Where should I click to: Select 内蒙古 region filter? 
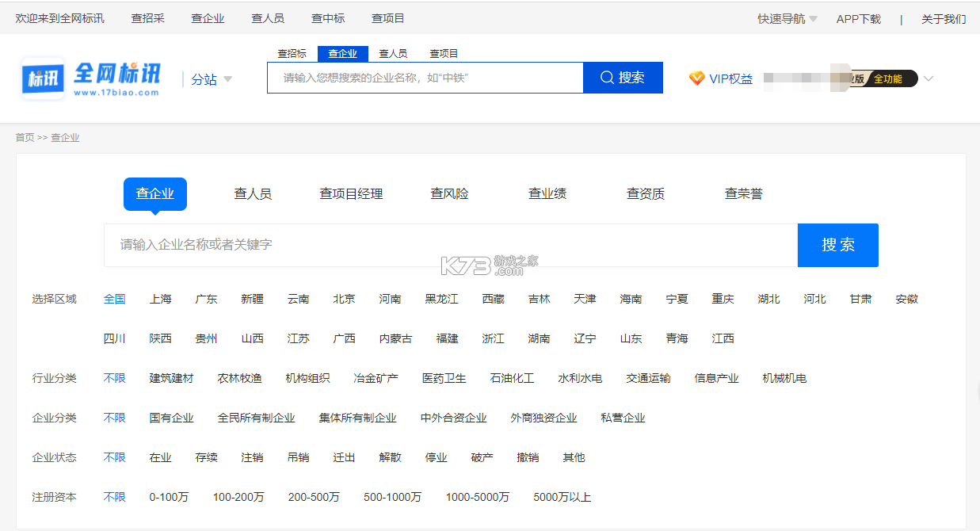click(x=396, y=338)
